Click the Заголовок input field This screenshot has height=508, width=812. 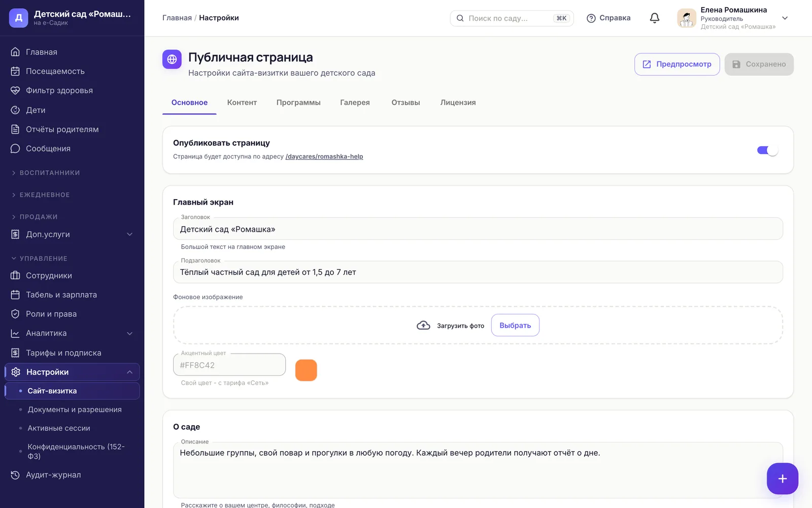[x=478, y=229]
